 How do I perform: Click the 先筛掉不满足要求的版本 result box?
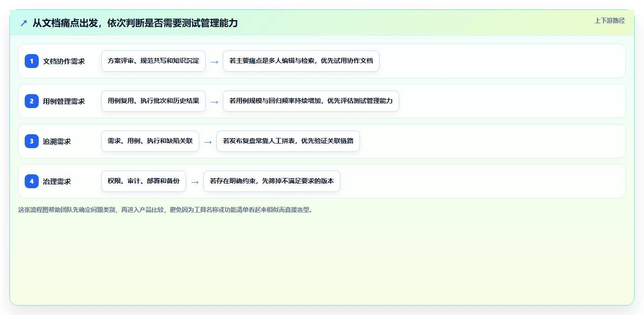coord(272,181)
